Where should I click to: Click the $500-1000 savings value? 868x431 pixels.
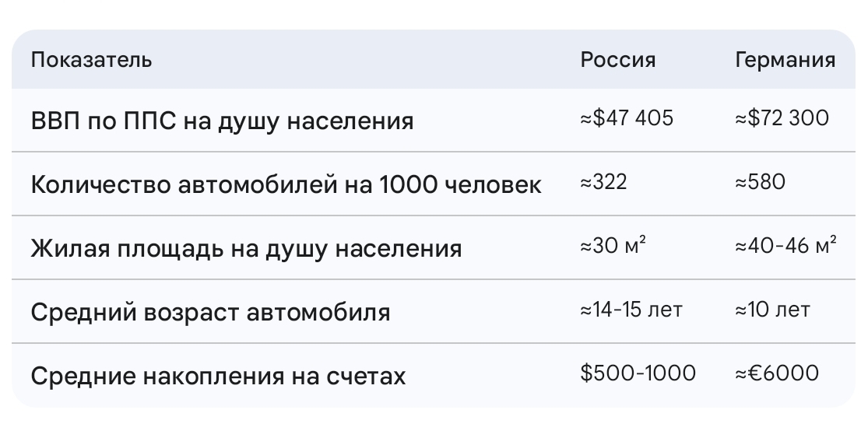(x=638, y=373)
